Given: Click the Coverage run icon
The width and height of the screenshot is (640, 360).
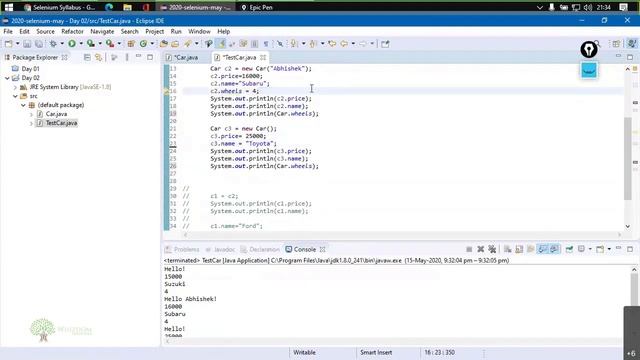Looking at the screenshot, I should point(91,44).
